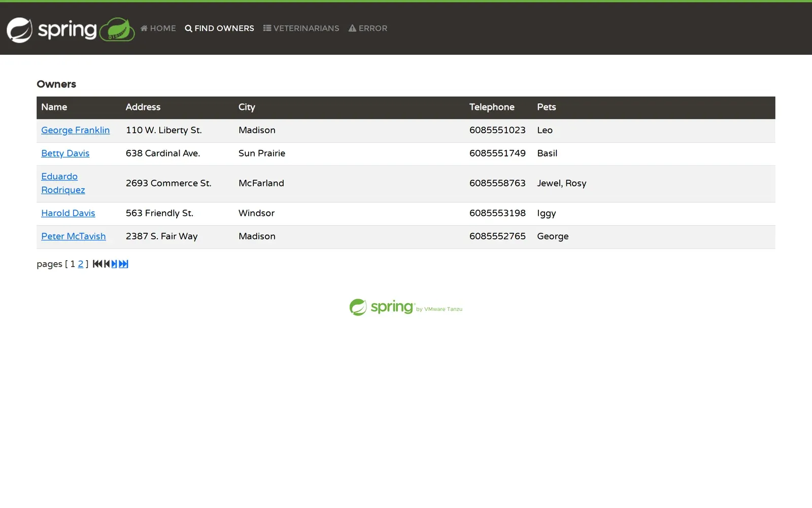Open owner Betty Davis link
This screenshot has height=508, width=812.
[65, 153]
